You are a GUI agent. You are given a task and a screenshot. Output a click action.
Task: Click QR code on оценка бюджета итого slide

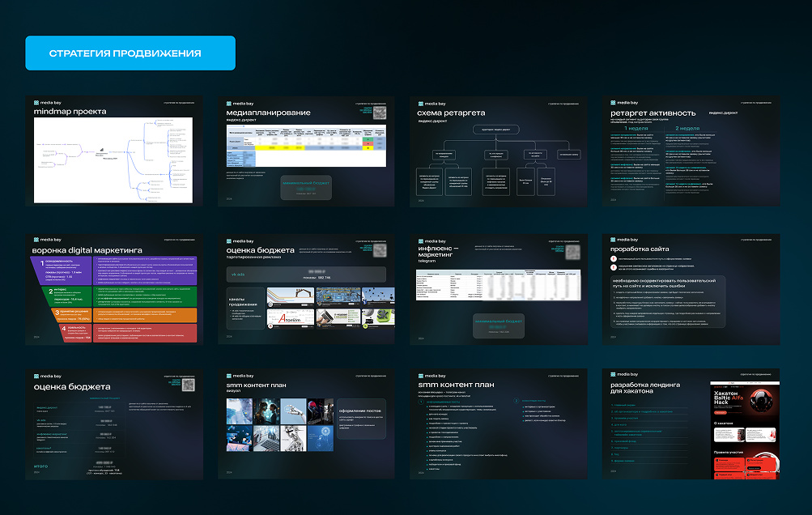[x=188, y=385]
